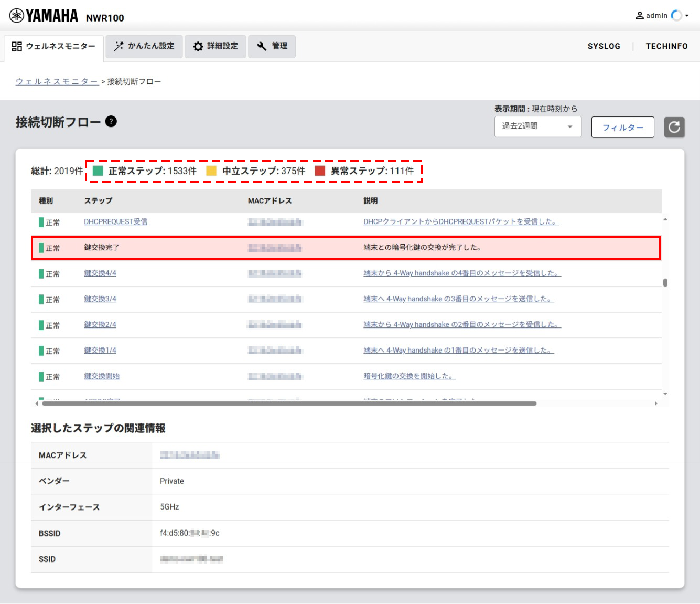
Task: Click the yellow 中立ステップ legend square
Action: [x=211, y=171]
